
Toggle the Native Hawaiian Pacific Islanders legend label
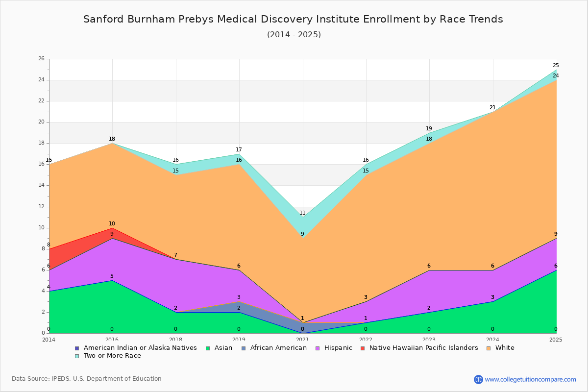423,348
